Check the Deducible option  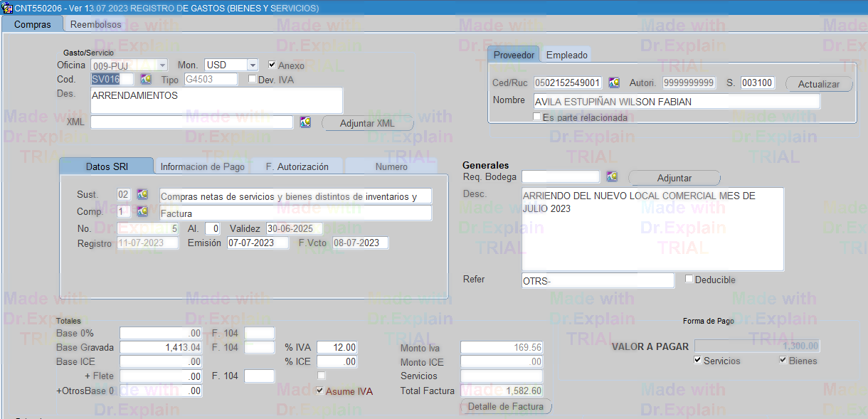(689, 279)
